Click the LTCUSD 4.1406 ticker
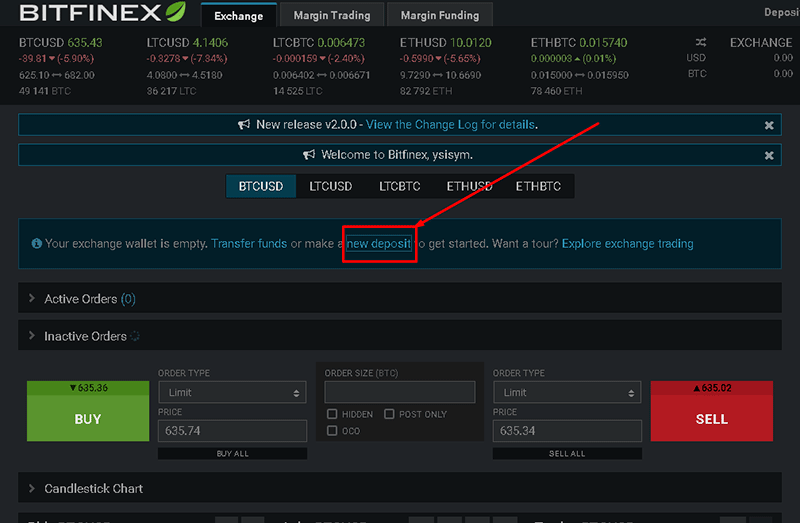Screen dimensions: 800x523 point(187,42)
